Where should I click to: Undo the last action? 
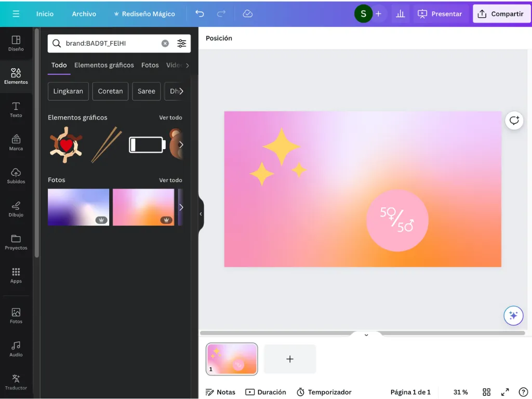coord(200,14)
